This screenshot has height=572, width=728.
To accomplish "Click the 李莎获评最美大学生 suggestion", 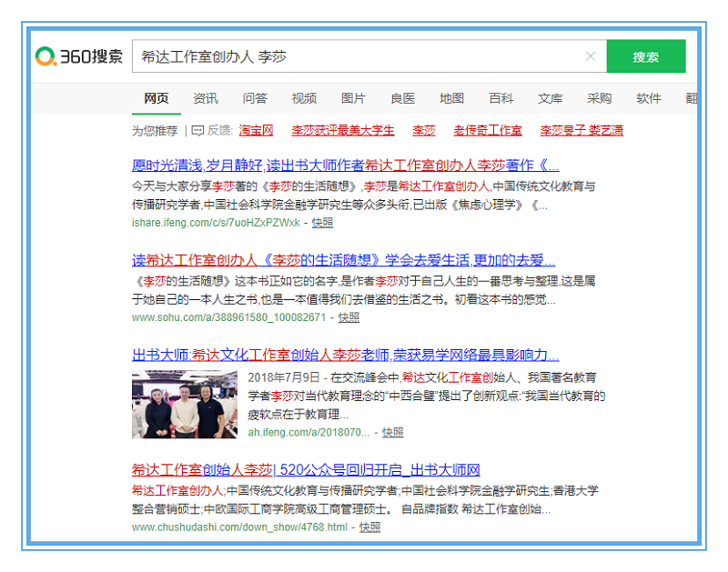I will click(342, 131).
